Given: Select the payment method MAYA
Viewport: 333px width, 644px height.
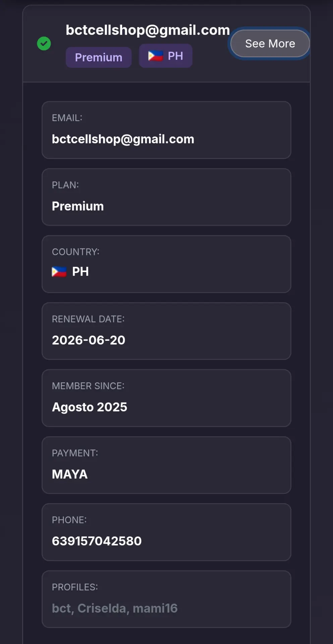Looking at the screenshot, I should click(x=70, y=474).
